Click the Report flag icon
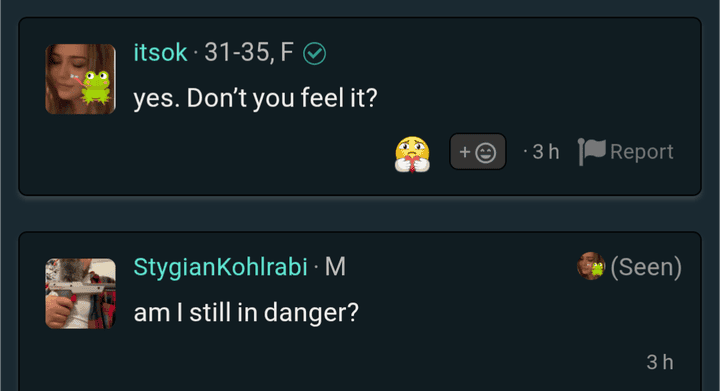 [592, 151]
